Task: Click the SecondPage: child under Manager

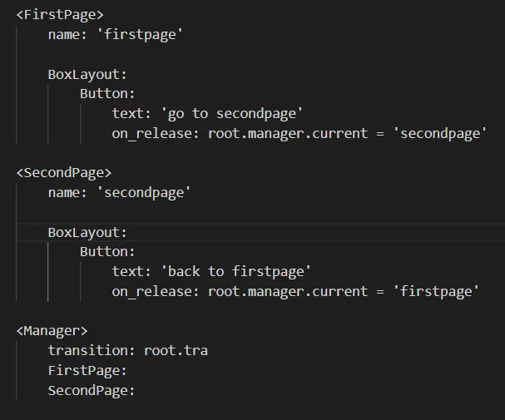Action: (x=92, y=390)
